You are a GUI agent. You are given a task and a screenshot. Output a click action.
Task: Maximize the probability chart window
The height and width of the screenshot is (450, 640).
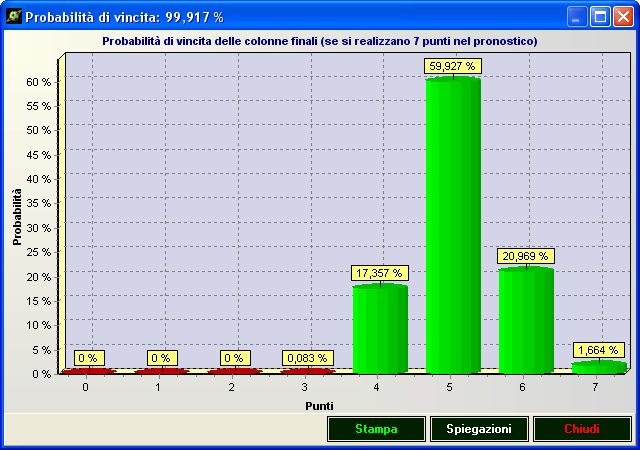coord(601,17)
